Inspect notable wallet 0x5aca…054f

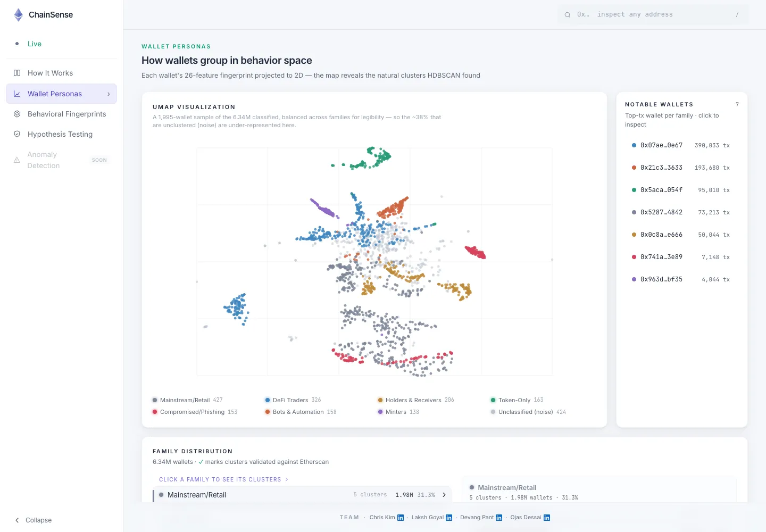pyautogui.click(x=681, y=190)
